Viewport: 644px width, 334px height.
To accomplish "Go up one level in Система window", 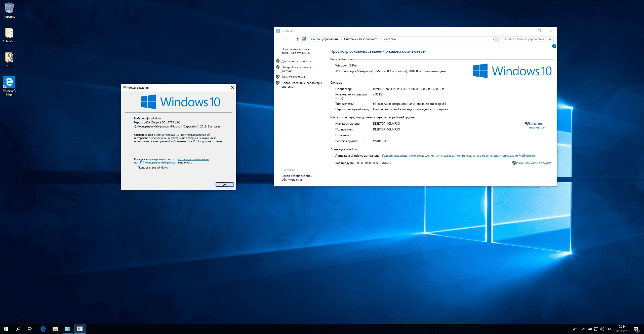I will point(297,39).
